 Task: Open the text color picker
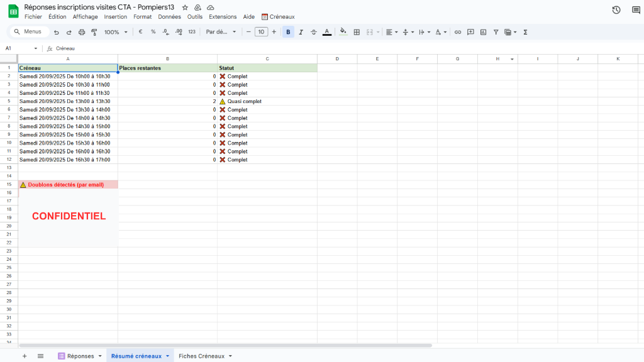click(x=327, y=32)
